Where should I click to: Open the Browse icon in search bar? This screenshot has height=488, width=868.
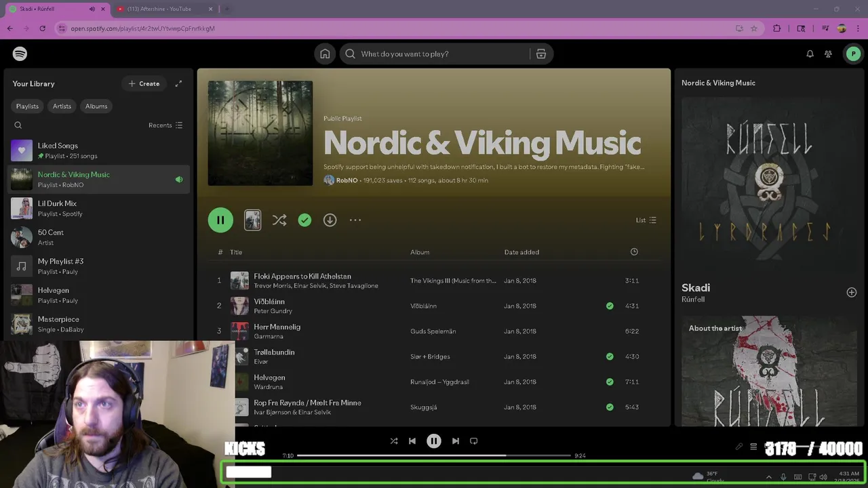click(x=541, y=54)
